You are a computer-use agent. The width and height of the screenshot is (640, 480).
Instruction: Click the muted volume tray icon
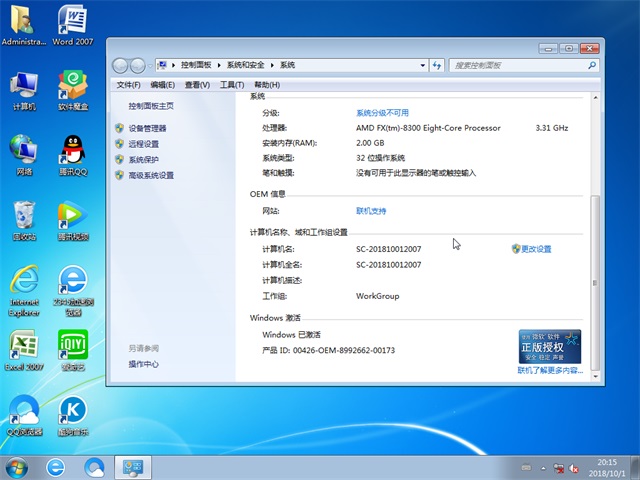[573, 468]
